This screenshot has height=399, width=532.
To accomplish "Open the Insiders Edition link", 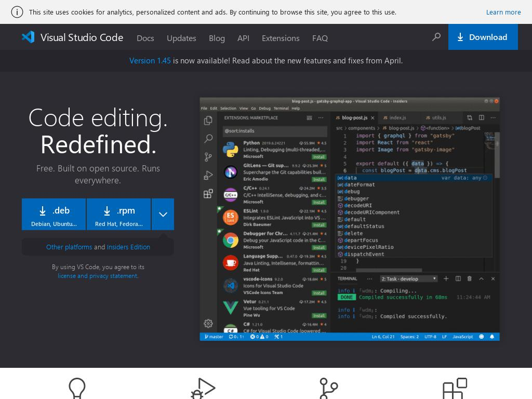I will tap(128, 247).
